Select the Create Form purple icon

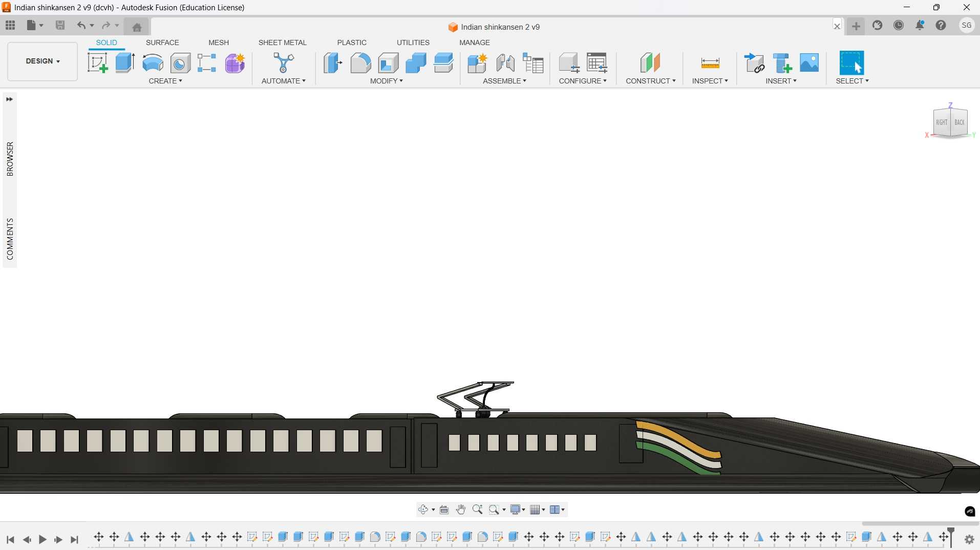[235, 63]
